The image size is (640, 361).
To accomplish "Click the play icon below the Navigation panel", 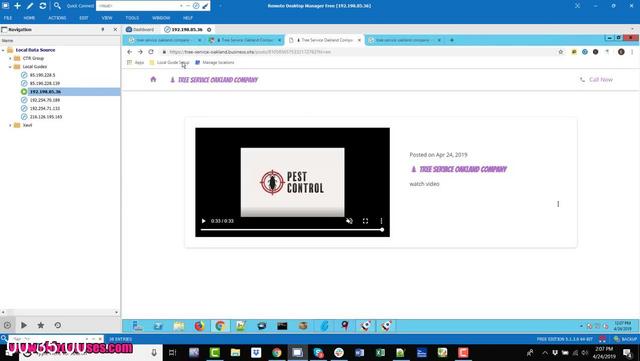I will (x=24, y=325).
